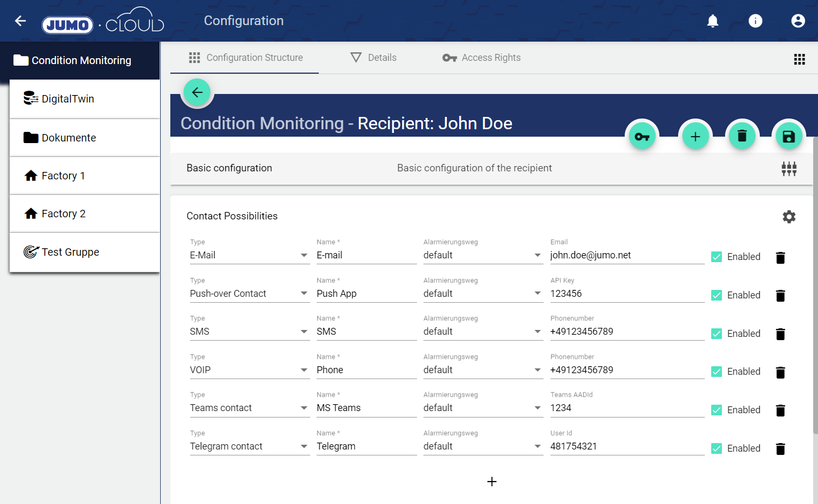Open Basic configuration sliders icon
This screenshot has height=504, width=818.
(789, 169)
